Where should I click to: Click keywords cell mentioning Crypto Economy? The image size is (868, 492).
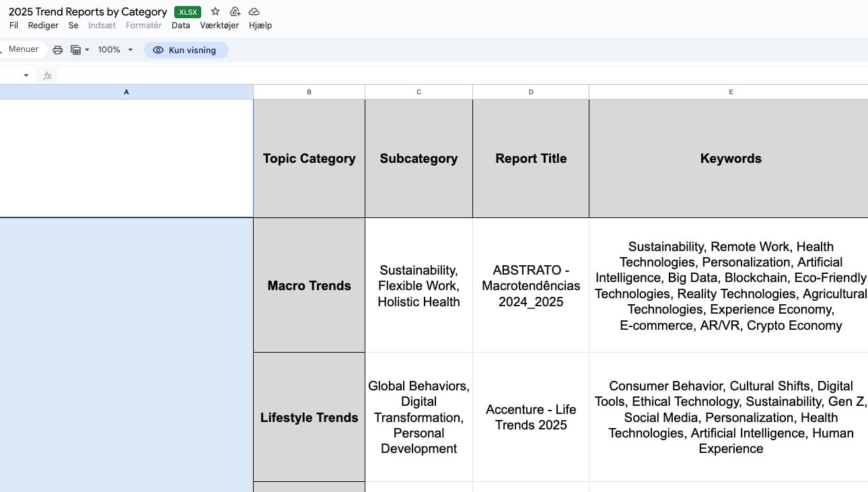729,285
